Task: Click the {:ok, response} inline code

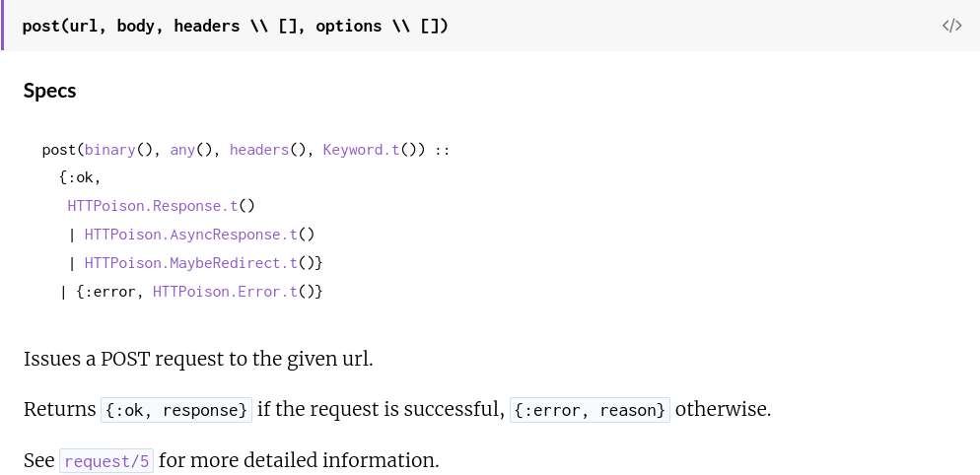Action: (176, 410)
